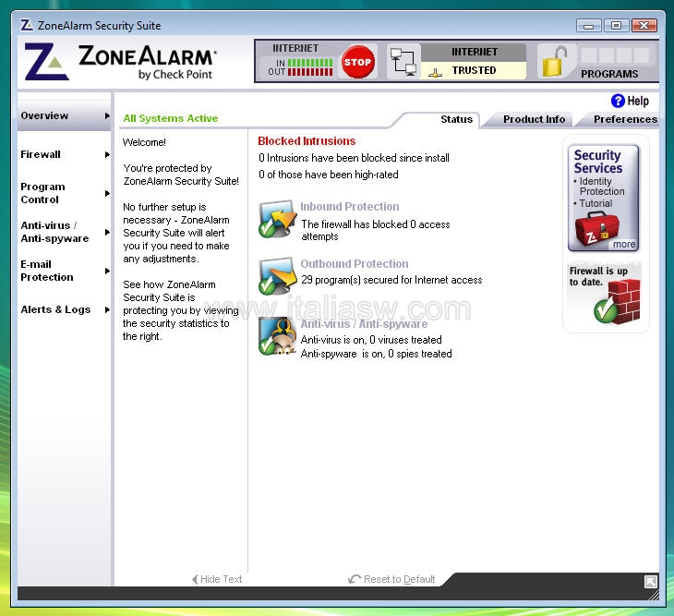
Task: Click the Hide Text button
Action: click(x=218, y=579)
